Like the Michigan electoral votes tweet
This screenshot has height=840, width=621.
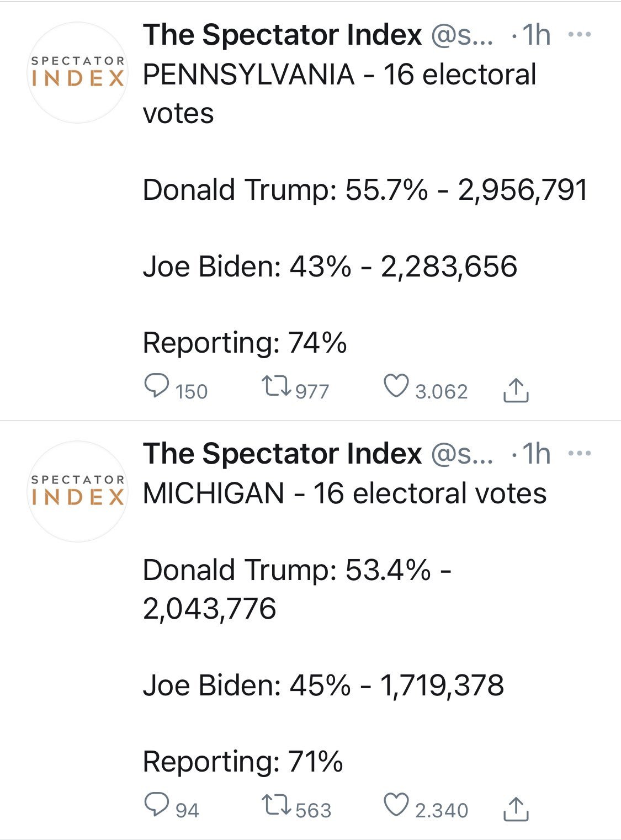(x=396, y=805)
